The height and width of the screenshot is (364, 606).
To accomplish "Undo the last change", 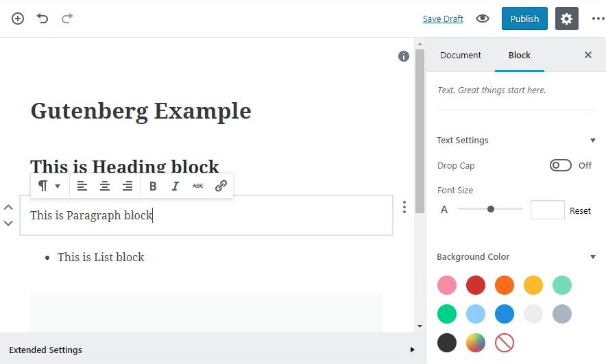I will click(43, 18).
